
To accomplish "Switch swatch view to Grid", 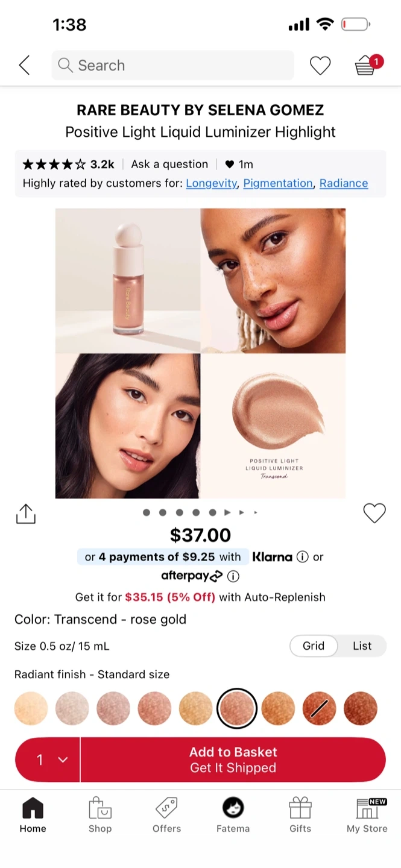I will pos(314,646).
